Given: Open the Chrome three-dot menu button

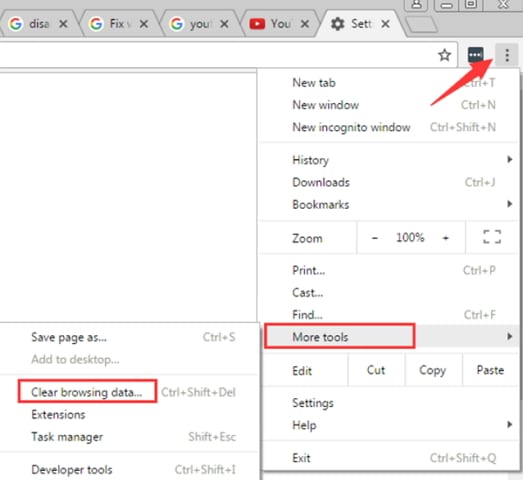Looking at the screenshot, I should (507, 55).
